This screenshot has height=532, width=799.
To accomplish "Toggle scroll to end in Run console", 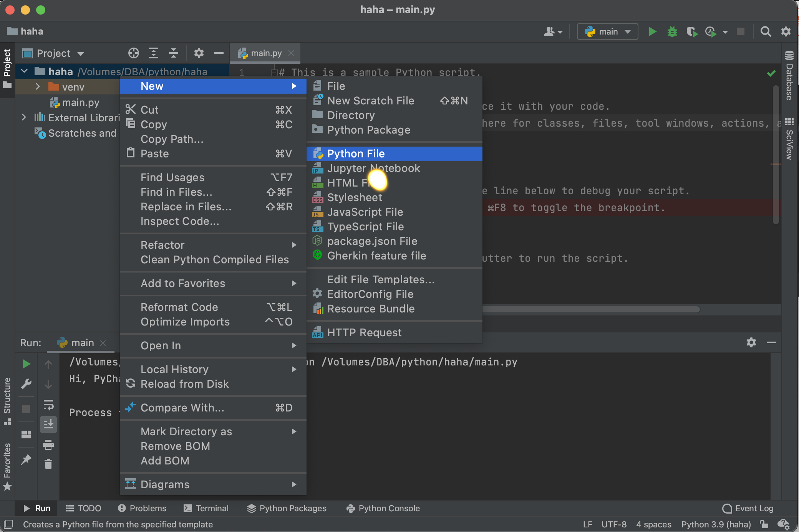I will click(48, 425).
